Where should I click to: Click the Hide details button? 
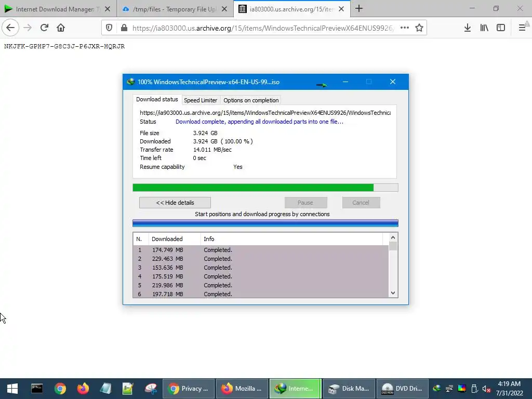tap(175, 203)
